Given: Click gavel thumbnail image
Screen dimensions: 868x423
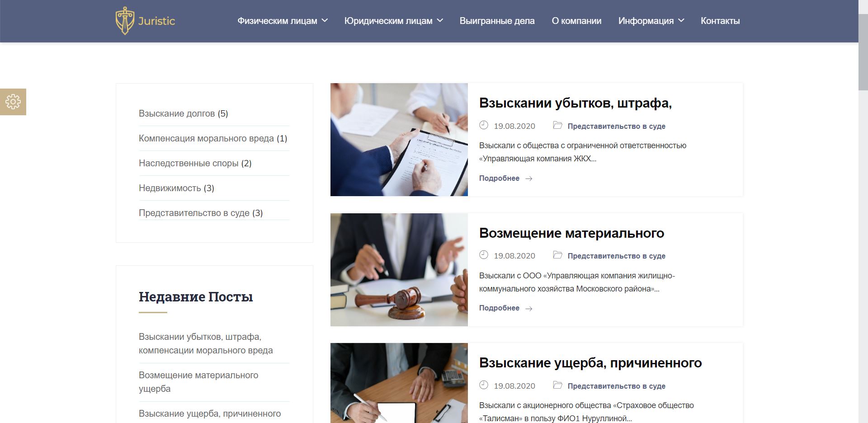Looking at the screenshot, I should point(399,270).
